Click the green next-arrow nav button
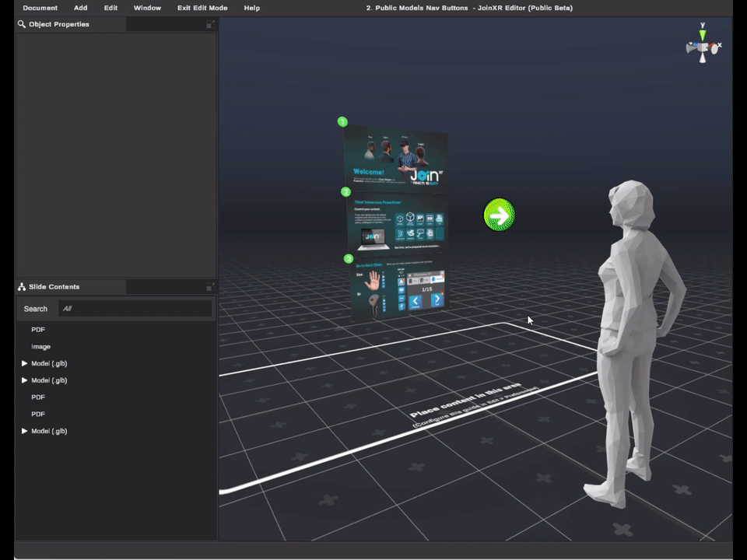 [500, 215]
